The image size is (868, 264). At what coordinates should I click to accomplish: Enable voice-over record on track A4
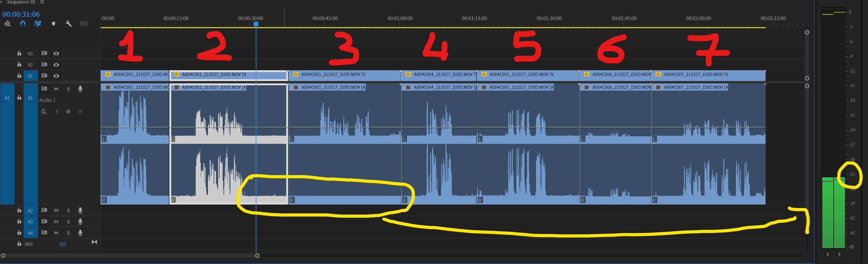coord(80,233)
